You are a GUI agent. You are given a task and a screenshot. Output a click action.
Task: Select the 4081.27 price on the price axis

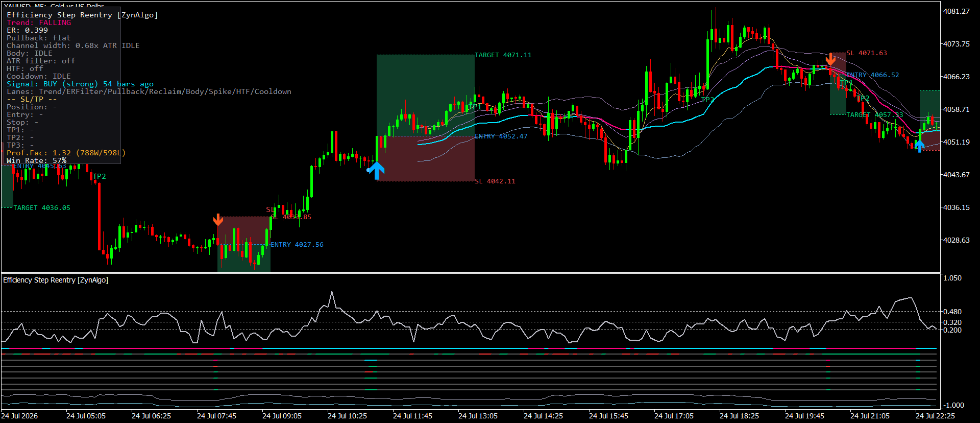tap(957, 11)
